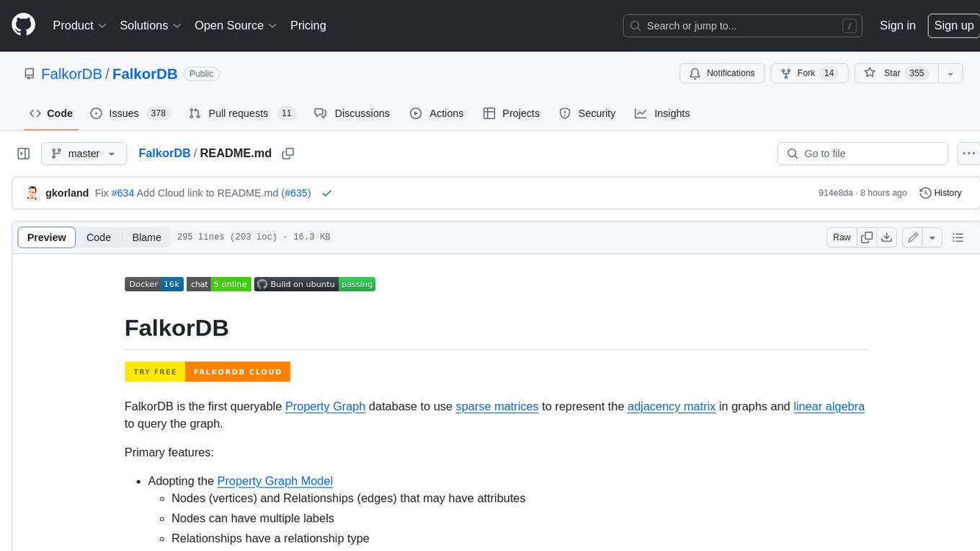Click the chat 5 online badge
Screen dimensions: 980x551
219,284
